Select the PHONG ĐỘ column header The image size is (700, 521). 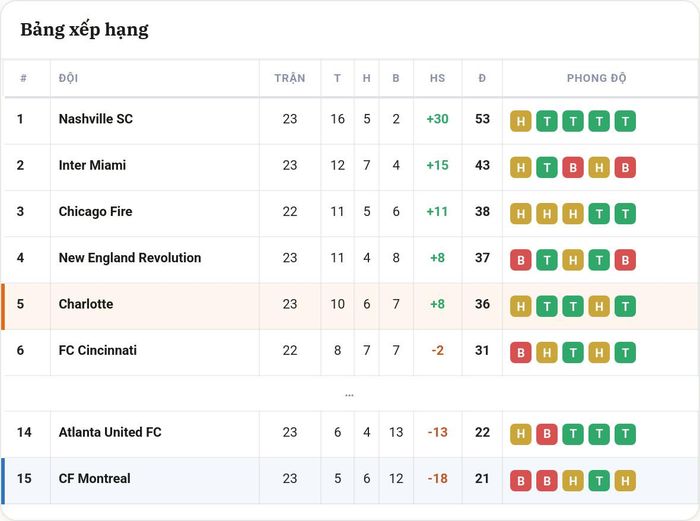click(596, 78)
